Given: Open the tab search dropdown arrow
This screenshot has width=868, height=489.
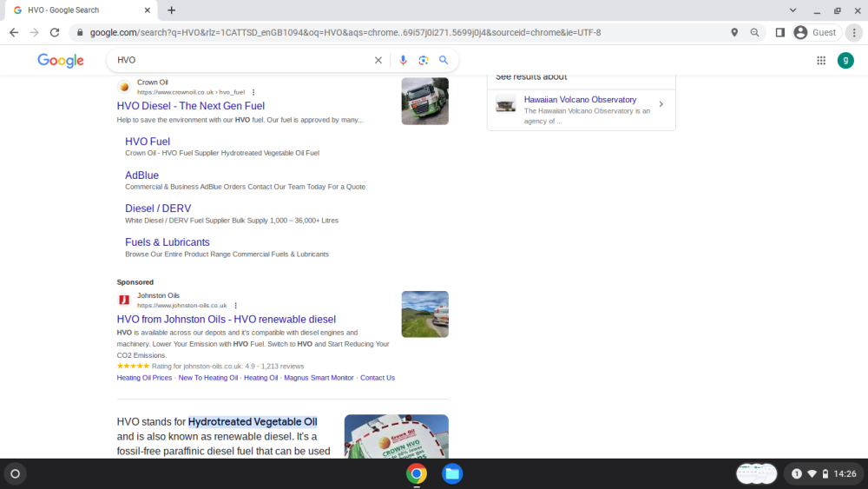Looking at the screenshot, I should pos(792,10).
